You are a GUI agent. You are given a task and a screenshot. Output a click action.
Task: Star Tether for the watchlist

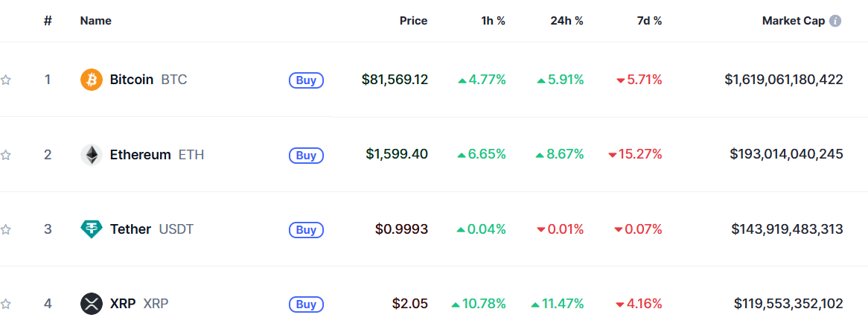[5, 229]
